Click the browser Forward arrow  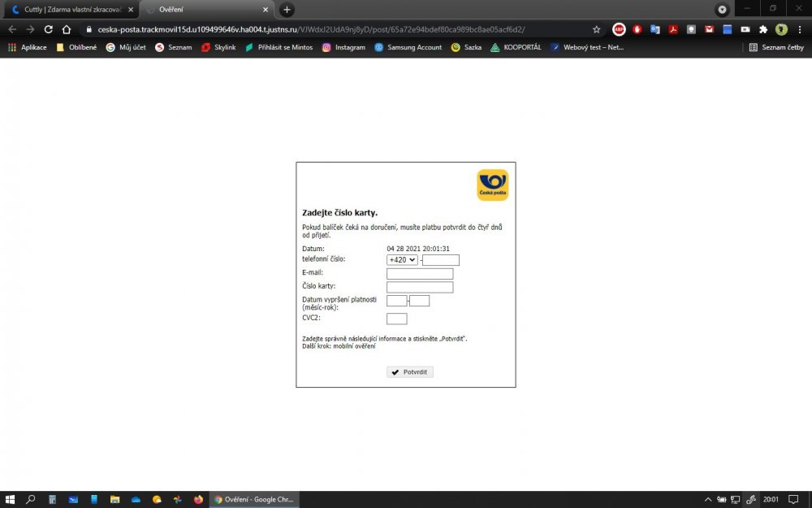(x=31, y=29)
